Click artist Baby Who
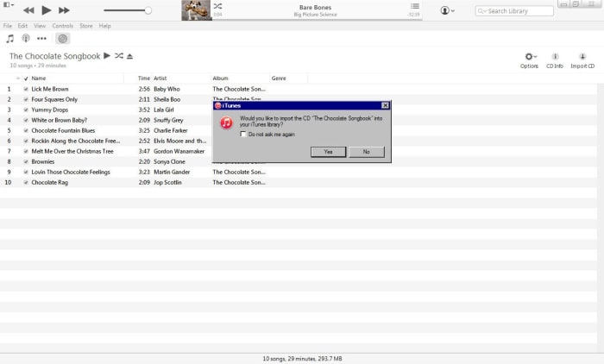 167,89
